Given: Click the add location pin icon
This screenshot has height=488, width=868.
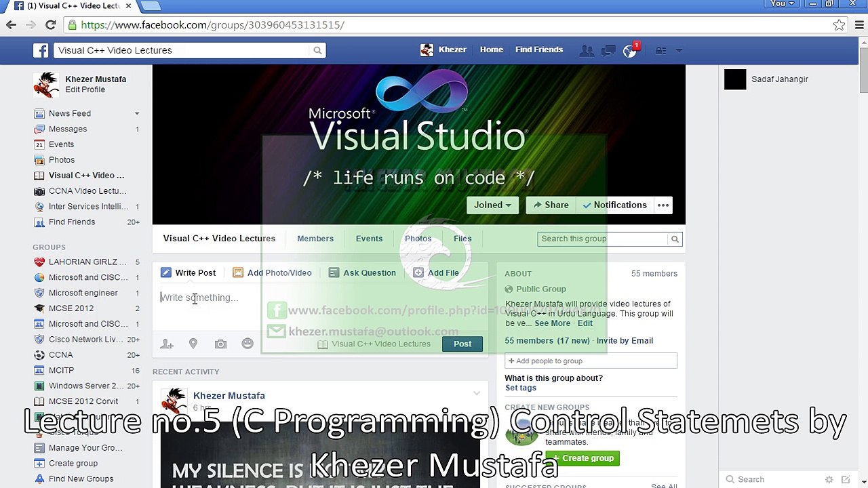Looking at the screenshot, I should [193, 344].
